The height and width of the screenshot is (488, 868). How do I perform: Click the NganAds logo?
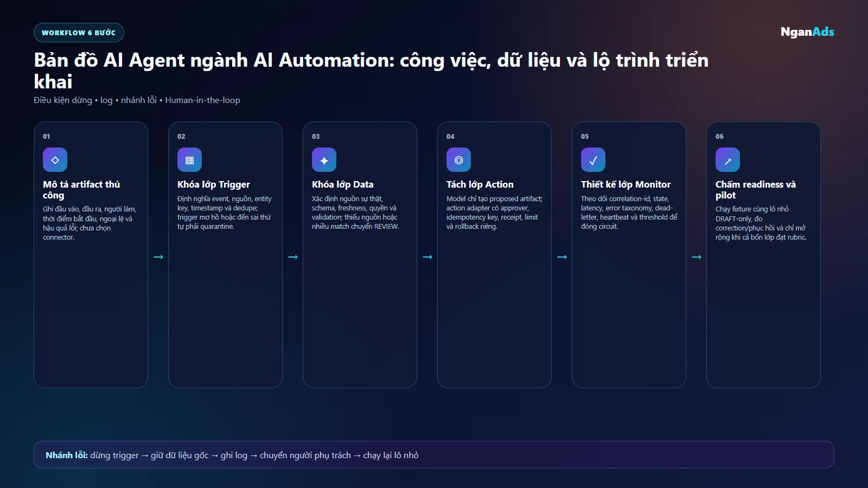pyautogui.click(x=807, y=32)
